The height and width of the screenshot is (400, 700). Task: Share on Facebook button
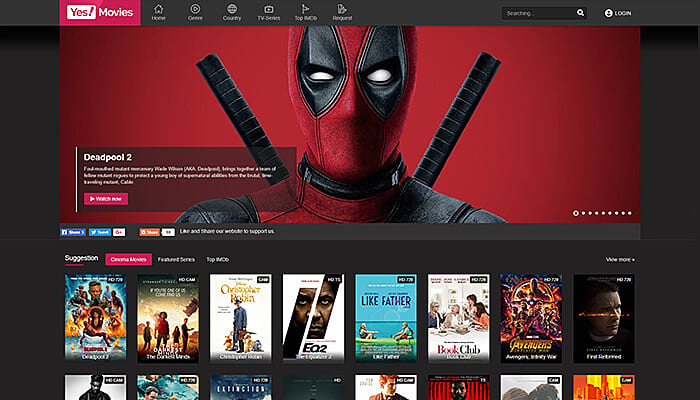(73, 232)
